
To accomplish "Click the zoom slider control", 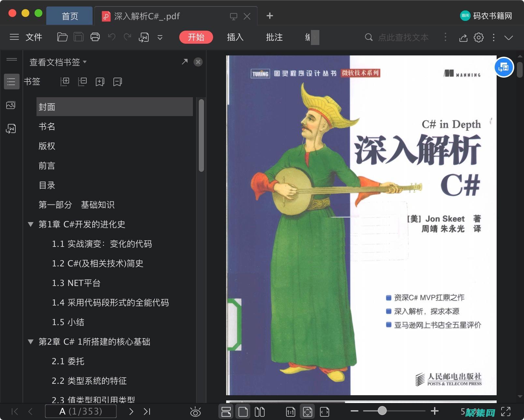I will (382, 411).
